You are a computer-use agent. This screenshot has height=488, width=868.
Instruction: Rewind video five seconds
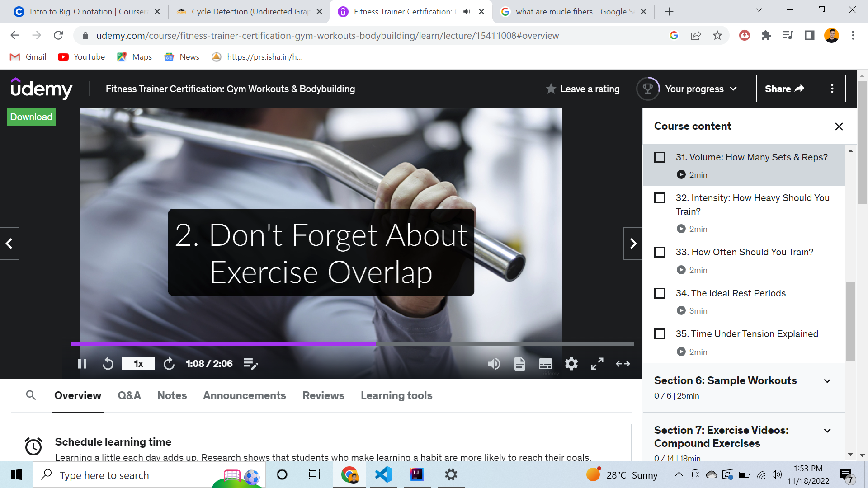(x=108, y=364)
